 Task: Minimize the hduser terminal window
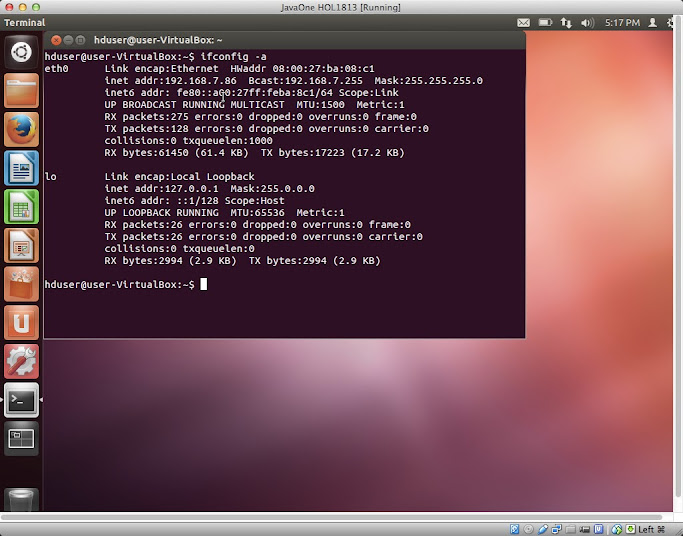pyautogui.click(x=68, y=40)
